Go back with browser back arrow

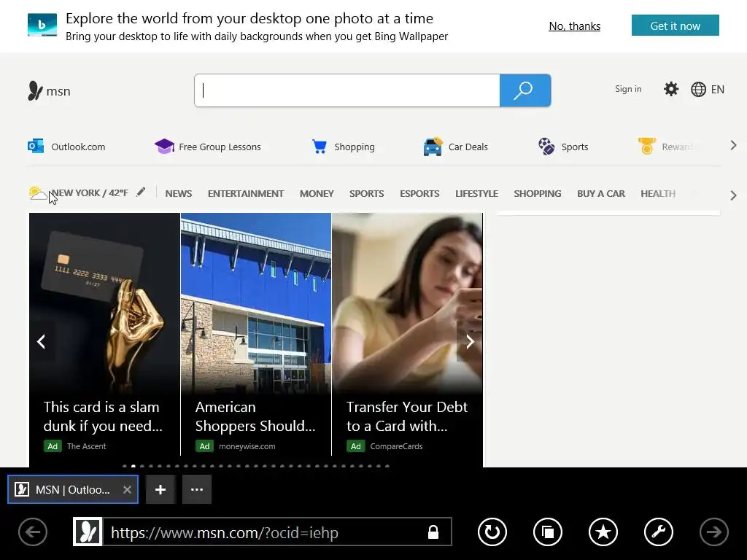click(33, 532)
